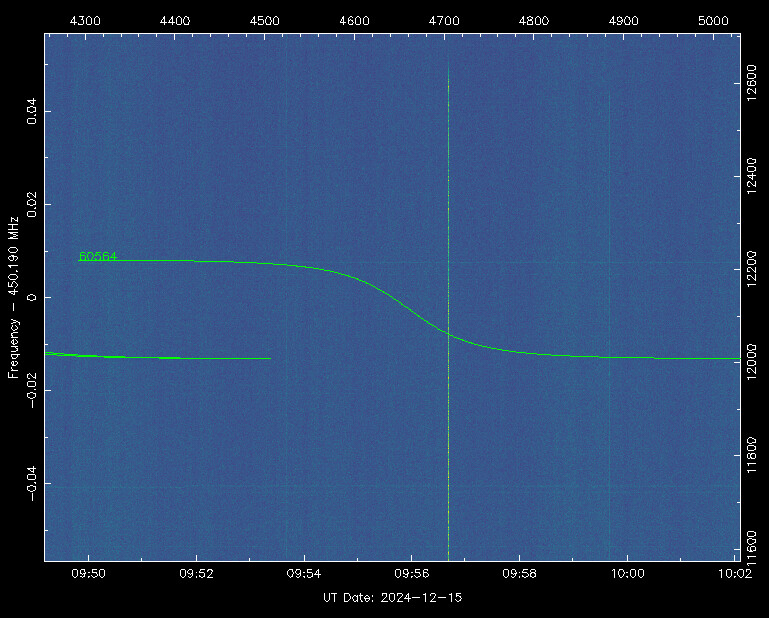The width and height of the screenshot is (769, 618).
Task: Click the green satellite label 60564
Action: tap(98, 257)
